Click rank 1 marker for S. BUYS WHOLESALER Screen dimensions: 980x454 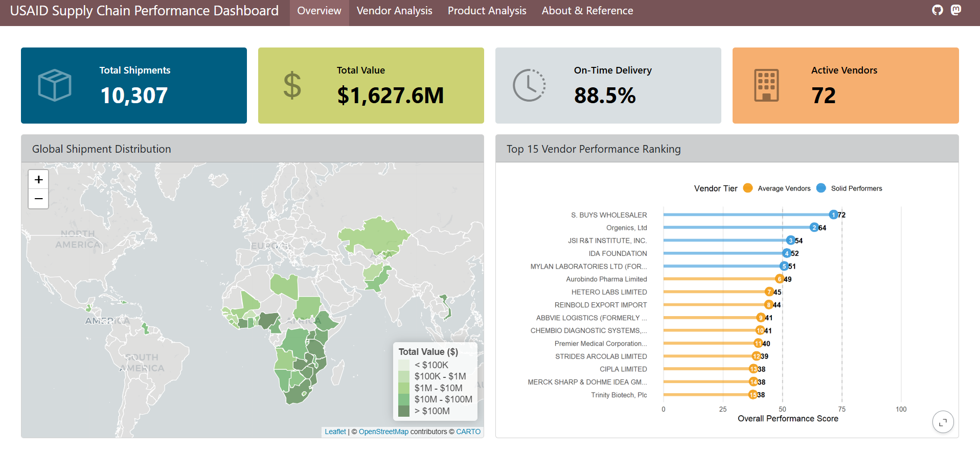(833, 215)
